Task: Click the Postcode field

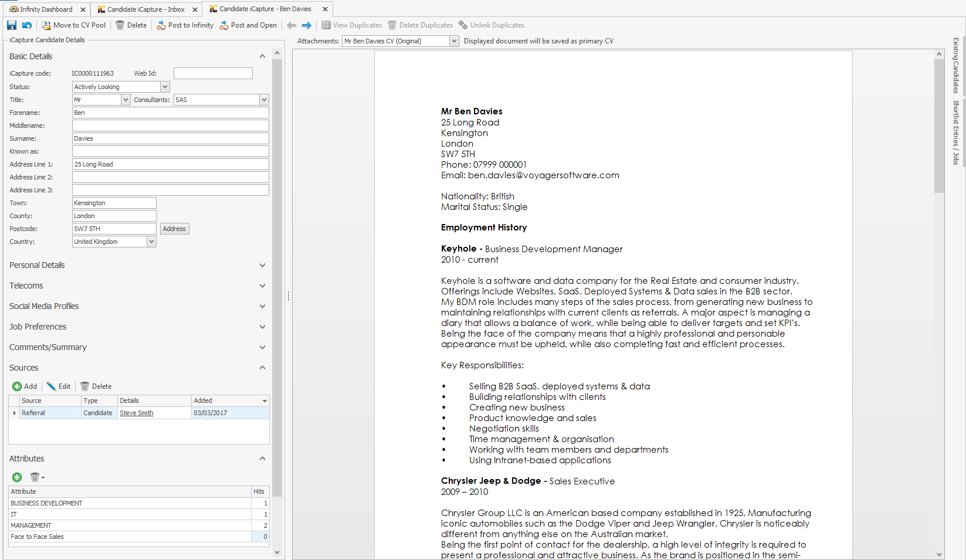Action: [x=114, y=229]
